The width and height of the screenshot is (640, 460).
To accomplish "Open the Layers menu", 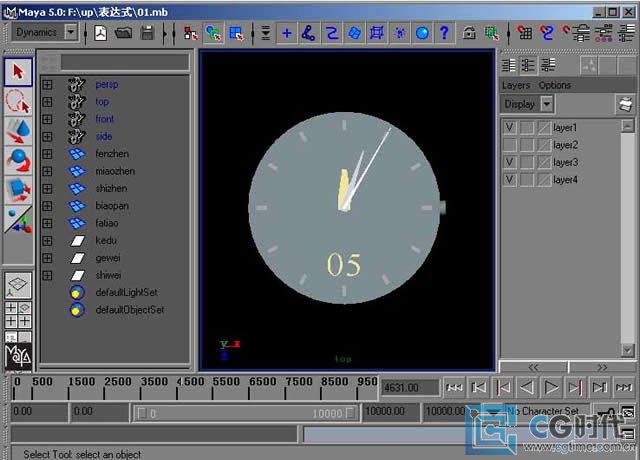I will (516, 85).
